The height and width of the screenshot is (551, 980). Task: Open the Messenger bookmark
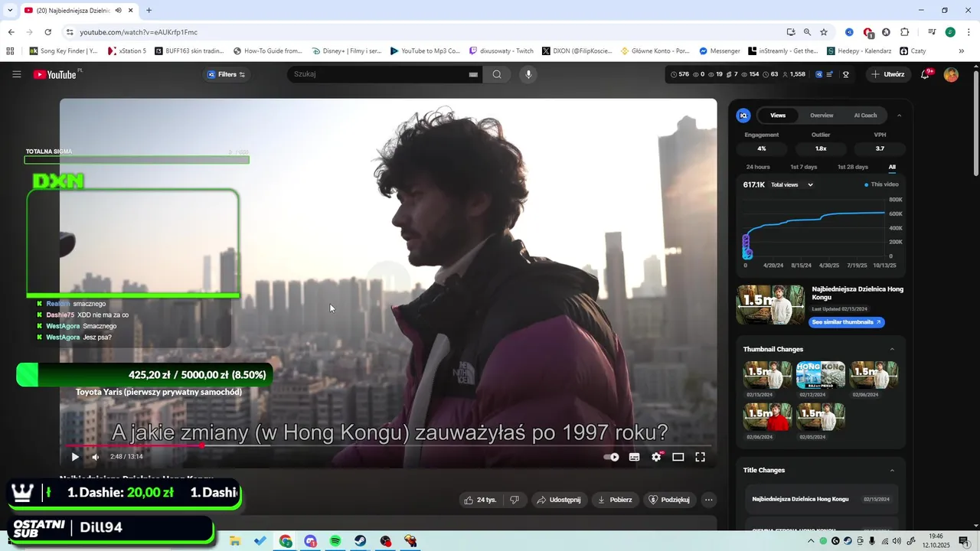point(720,51)
